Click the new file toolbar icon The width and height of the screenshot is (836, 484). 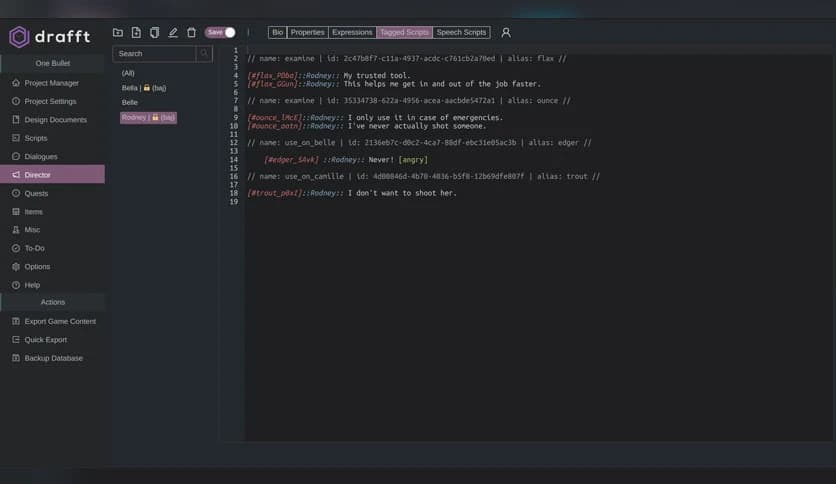click(136, 33)
